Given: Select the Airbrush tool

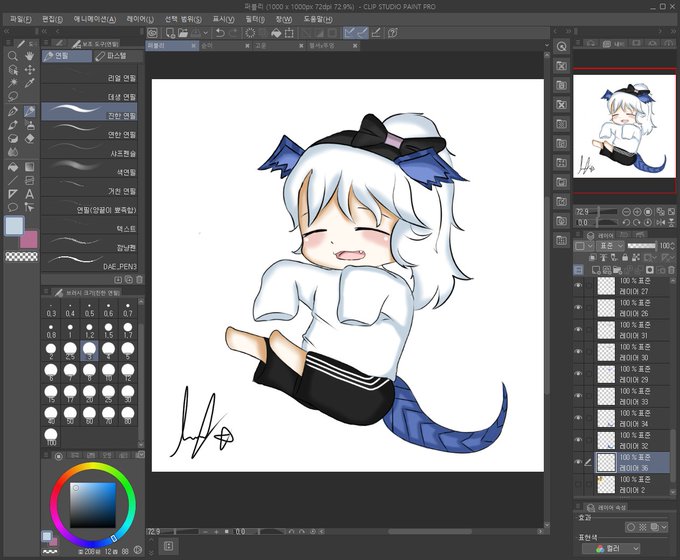Looking at the screenshot, I should (x=29, y=125).
